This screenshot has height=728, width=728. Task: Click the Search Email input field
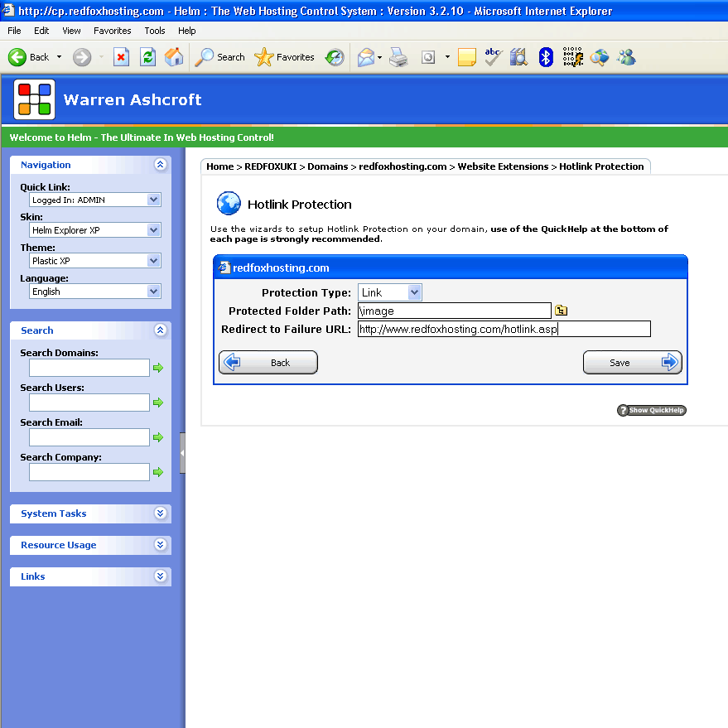pos(89,437)
